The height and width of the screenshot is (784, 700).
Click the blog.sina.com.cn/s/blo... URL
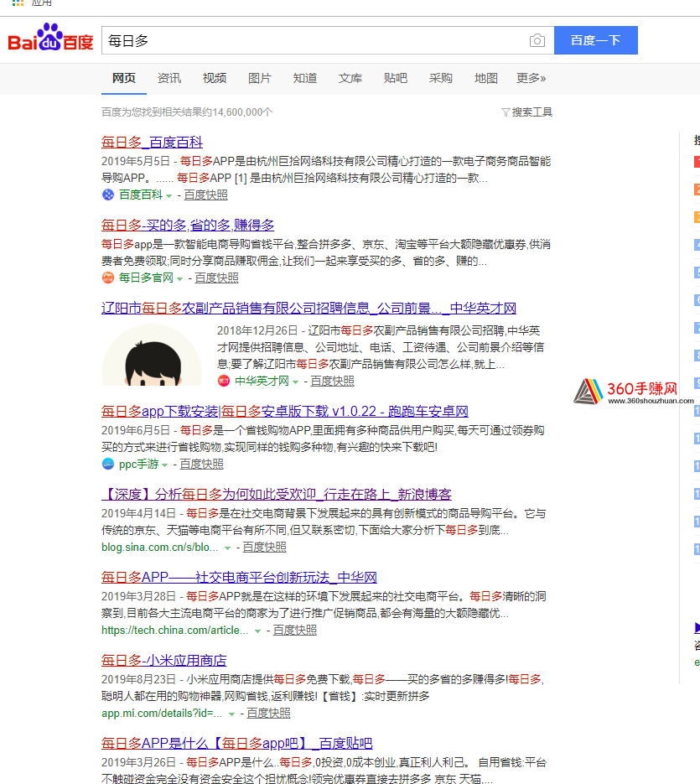tap(160, 548)
